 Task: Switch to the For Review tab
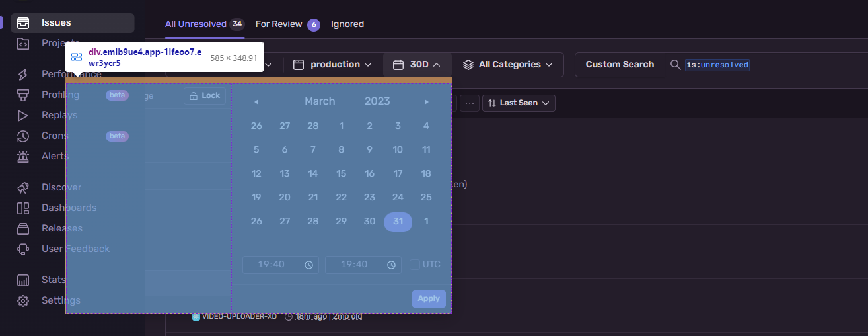(x=287, y=24)
